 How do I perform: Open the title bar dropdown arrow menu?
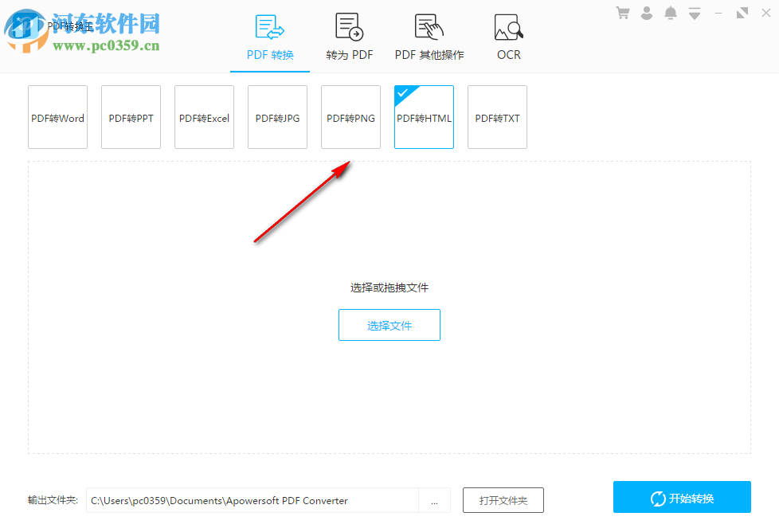pyautogui.click(x=694, y=13)
